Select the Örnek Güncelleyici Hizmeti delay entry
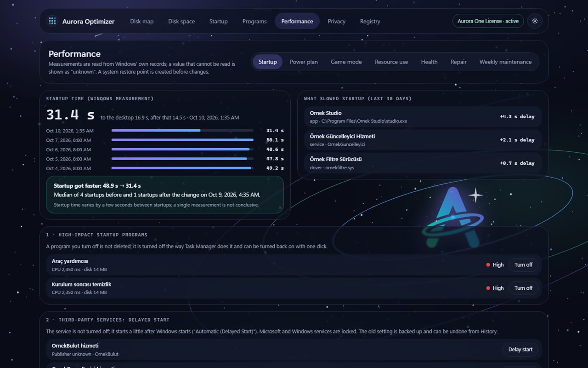588x368 pixels. [423, 140]
